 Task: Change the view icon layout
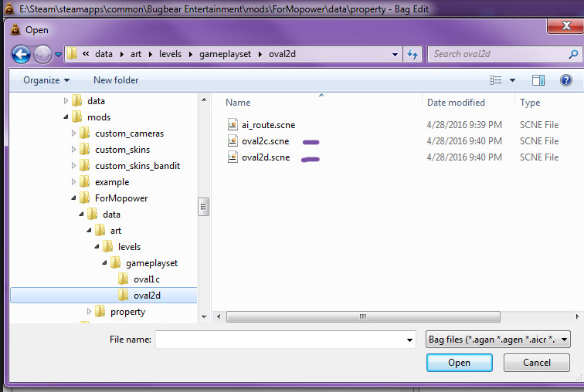[x=495, y=80]
